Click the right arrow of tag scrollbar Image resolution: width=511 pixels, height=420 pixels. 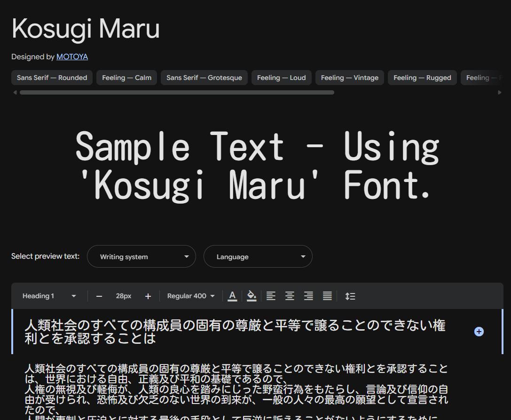tap(500, 93)
